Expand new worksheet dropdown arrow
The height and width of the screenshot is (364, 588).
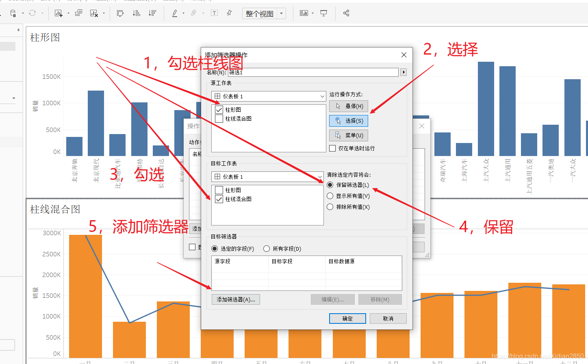click(x=68, y=13)
